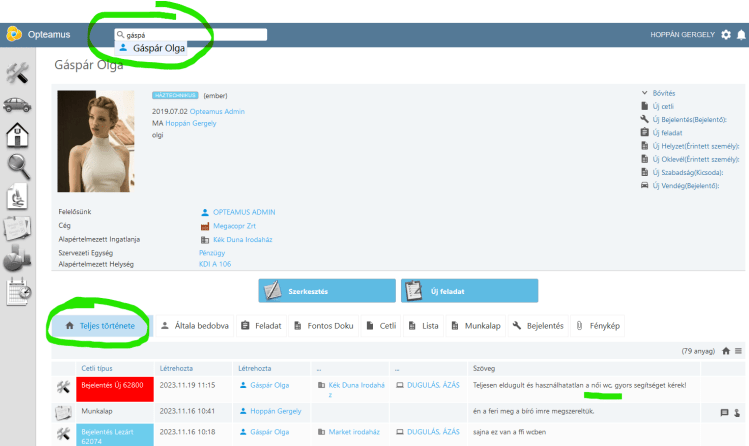
Task: Click the car icon in left sidebar
Action: (17, 104)
